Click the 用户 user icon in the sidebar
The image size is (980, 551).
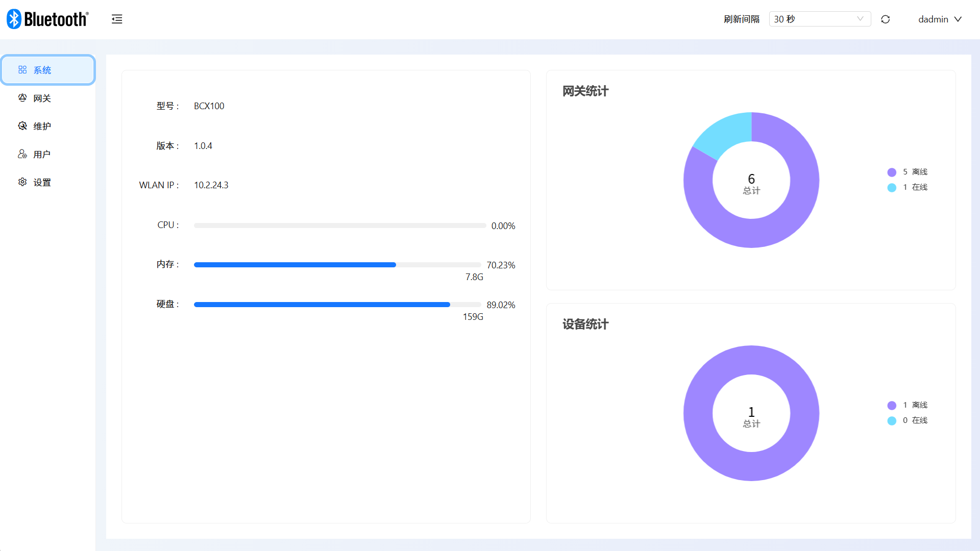point(22,154)
